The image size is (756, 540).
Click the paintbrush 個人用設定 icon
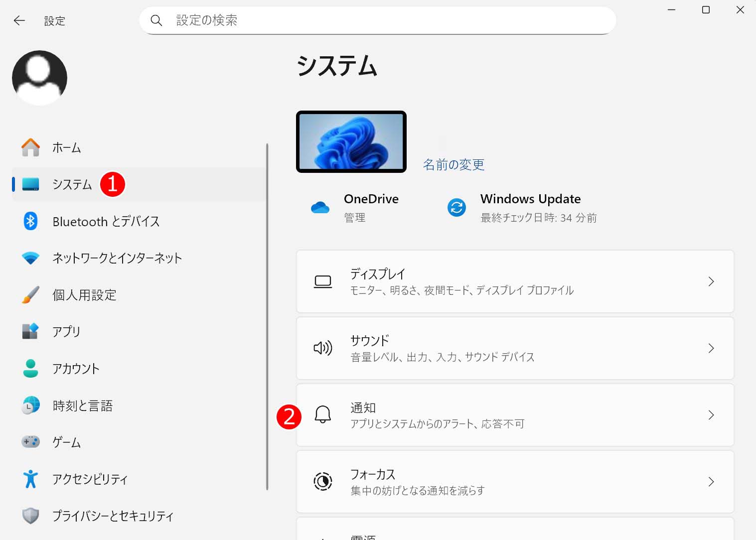[30, 295]
